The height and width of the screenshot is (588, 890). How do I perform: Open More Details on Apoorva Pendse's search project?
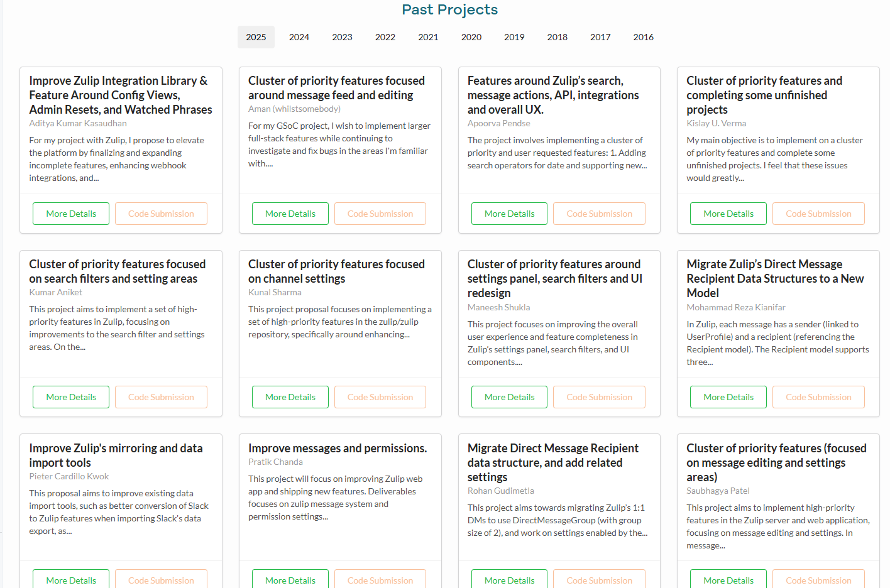(x=509, y=213)
